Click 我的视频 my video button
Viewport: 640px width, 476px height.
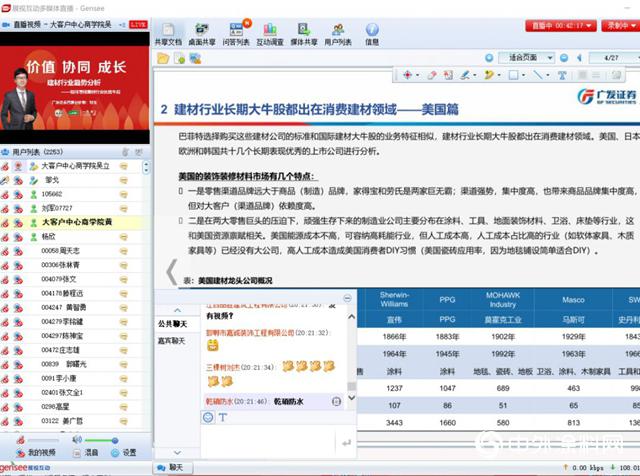click(35, 453)
